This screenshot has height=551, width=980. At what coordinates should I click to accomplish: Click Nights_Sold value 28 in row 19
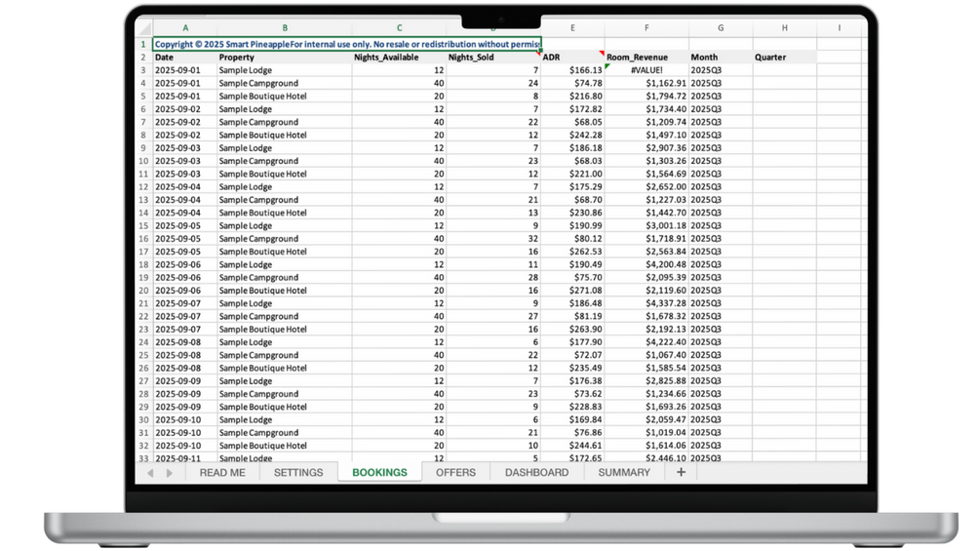pos(493,277)
